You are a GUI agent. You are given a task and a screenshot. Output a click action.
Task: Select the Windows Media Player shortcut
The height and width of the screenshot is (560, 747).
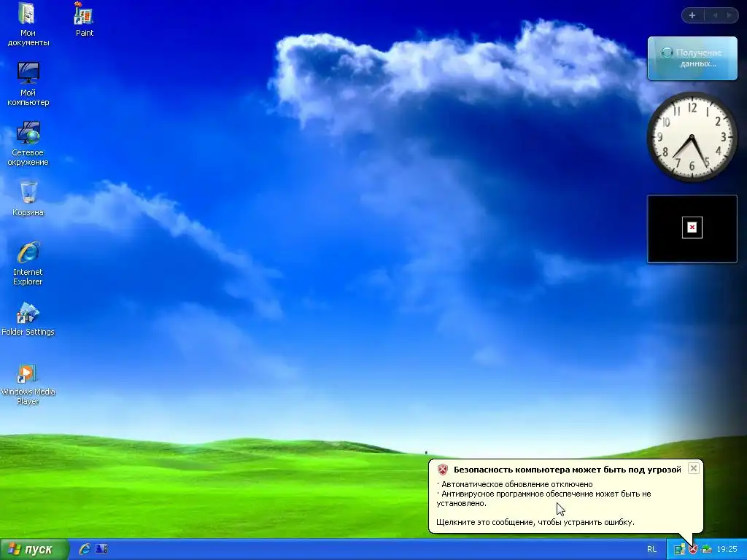pos(28,384)
